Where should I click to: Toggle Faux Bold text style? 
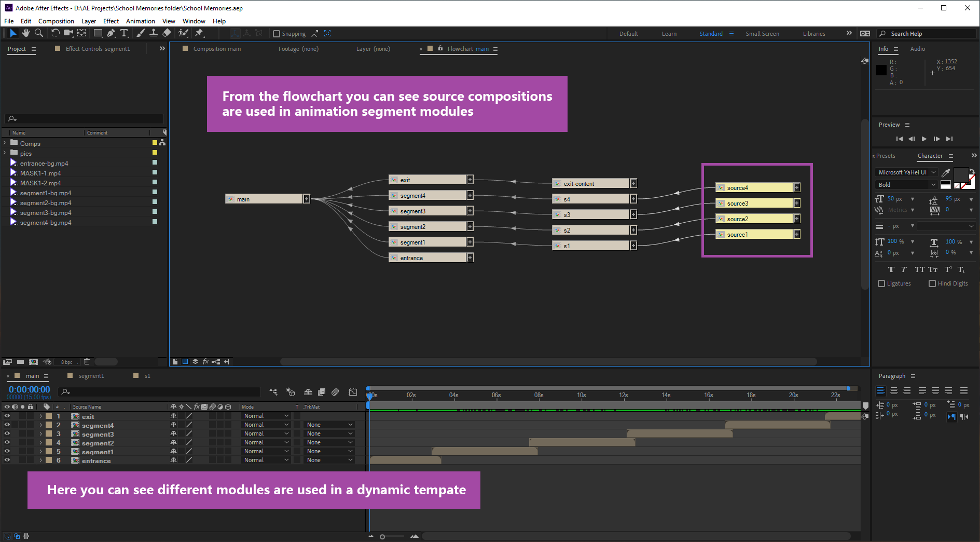tap(891, 269)
